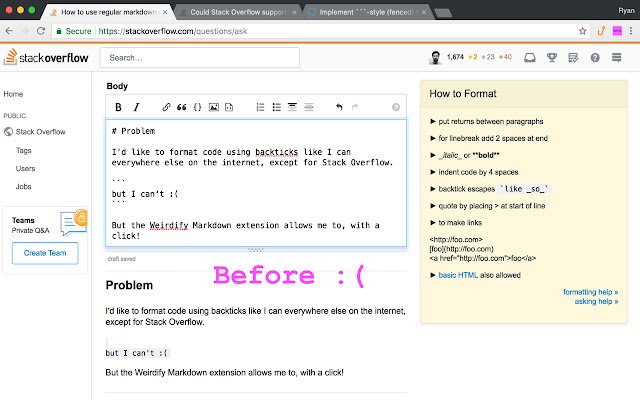
Task: Insert a heading using the heading icon
Action: point(292,107)
